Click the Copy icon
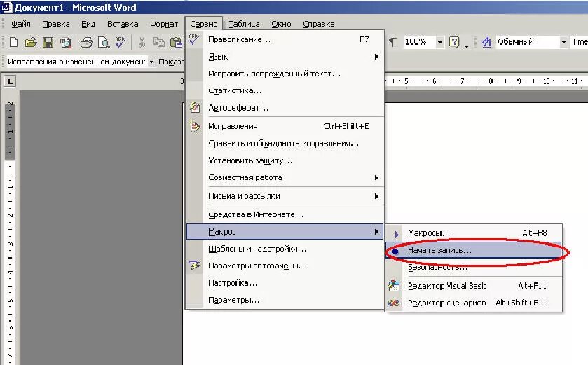 159,42
